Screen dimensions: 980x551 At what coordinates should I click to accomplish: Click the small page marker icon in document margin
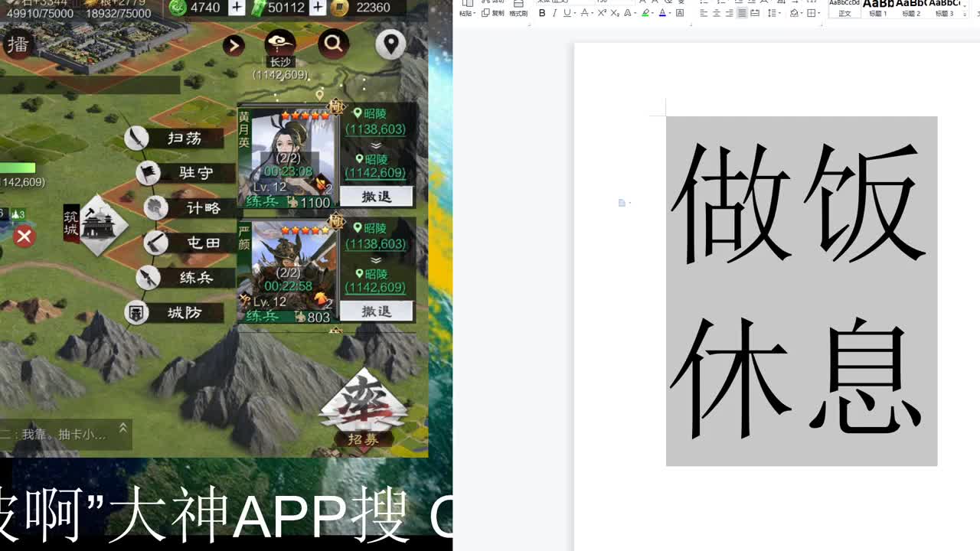click(x=622, y=203)
